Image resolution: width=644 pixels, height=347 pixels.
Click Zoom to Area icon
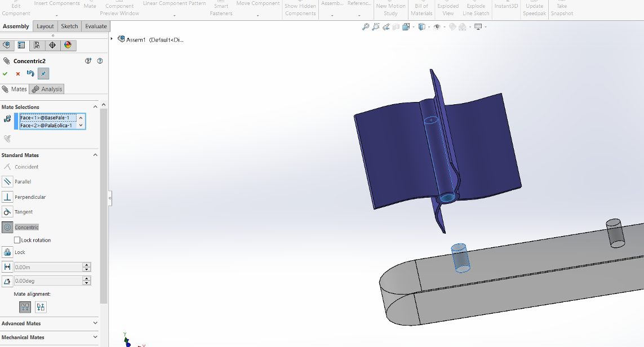pos(375,27)
